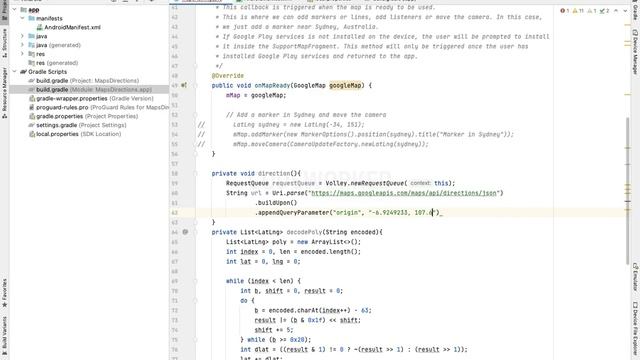This screenshot has width=640, height=360.
Task: Click the editor vertical scrollbar thumb
Action: (x=628, y=190)
